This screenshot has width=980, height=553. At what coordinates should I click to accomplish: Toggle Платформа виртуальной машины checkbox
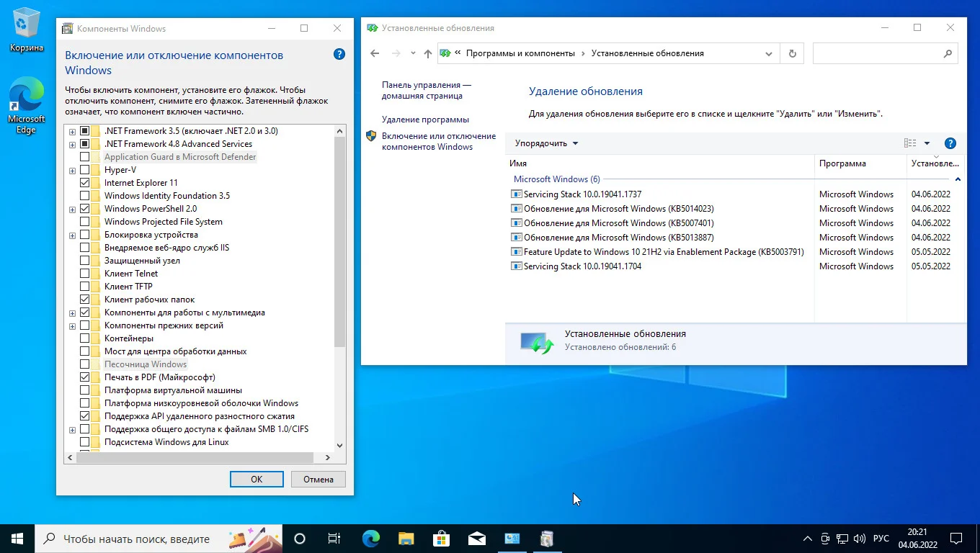point(85,390)
